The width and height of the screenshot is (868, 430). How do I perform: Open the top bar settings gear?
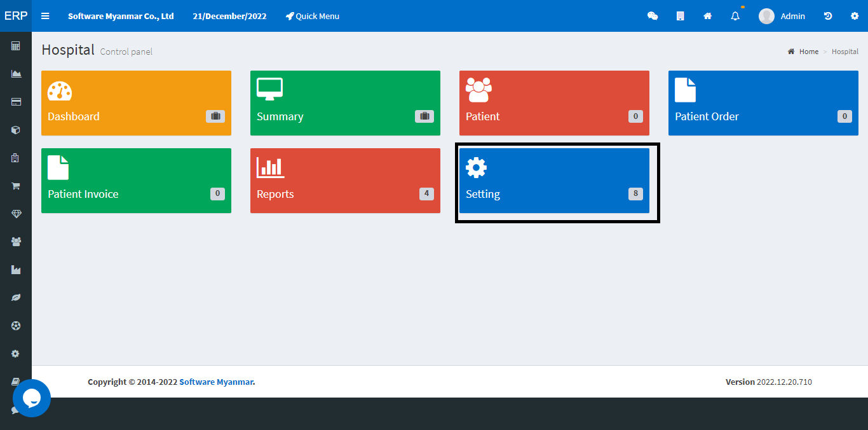(x=855, y=16)
